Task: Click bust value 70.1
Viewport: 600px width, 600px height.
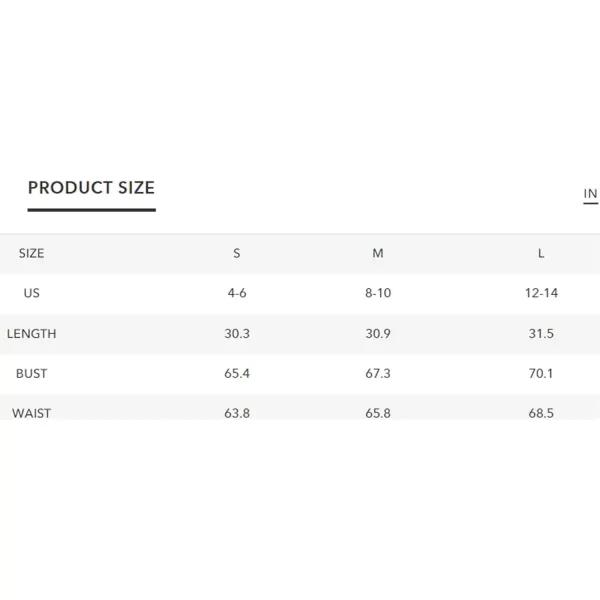Action: tap(541, 373)
